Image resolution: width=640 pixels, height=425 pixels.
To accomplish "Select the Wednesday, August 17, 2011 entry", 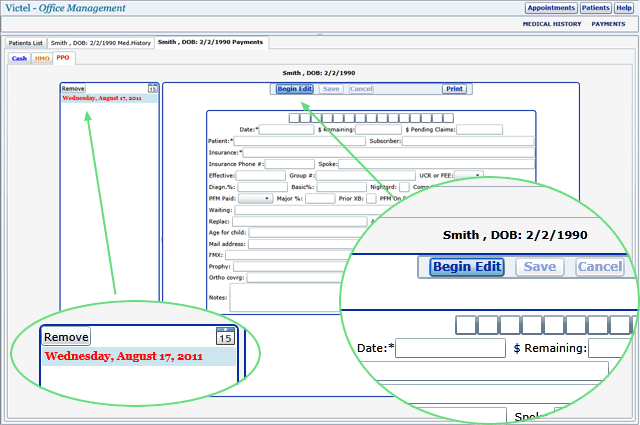I will [109, 98].
